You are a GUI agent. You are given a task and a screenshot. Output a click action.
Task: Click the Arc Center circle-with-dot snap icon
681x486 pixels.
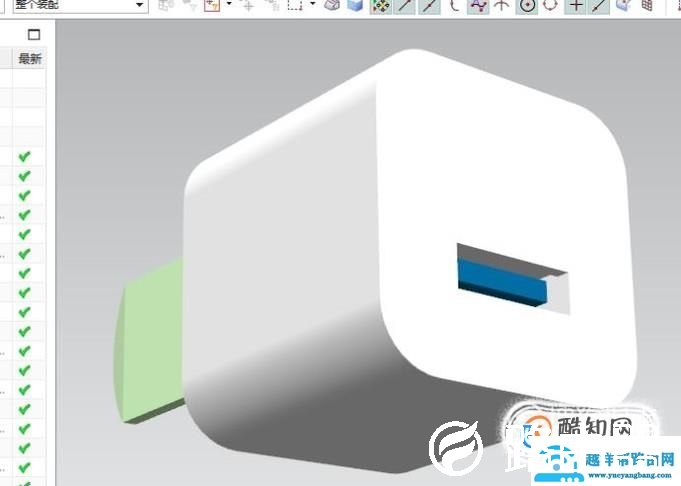[x=526, y=6]
